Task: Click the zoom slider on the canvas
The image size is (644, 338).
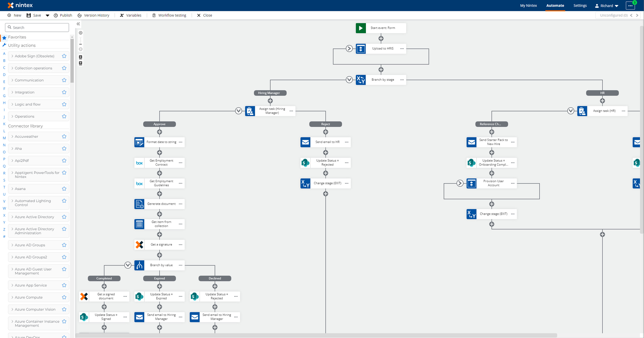Action: tap(80, 41)
